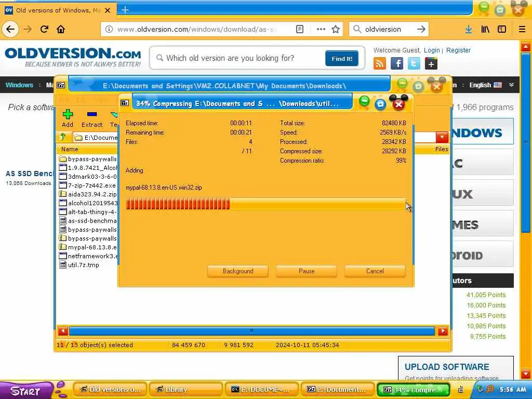The width and height of the screenshot is (532, 399).
Task: Select 7-zip-7z442.exe in file list
Action: tap(87, 185)
